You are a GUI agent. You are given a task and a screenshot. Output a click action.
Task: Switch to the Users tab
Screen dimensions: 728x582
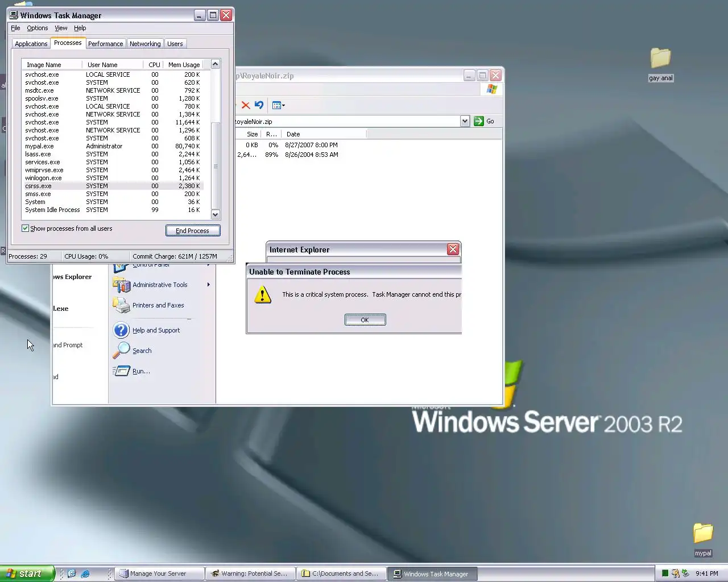pyautogui.click(x=175, y=44)
